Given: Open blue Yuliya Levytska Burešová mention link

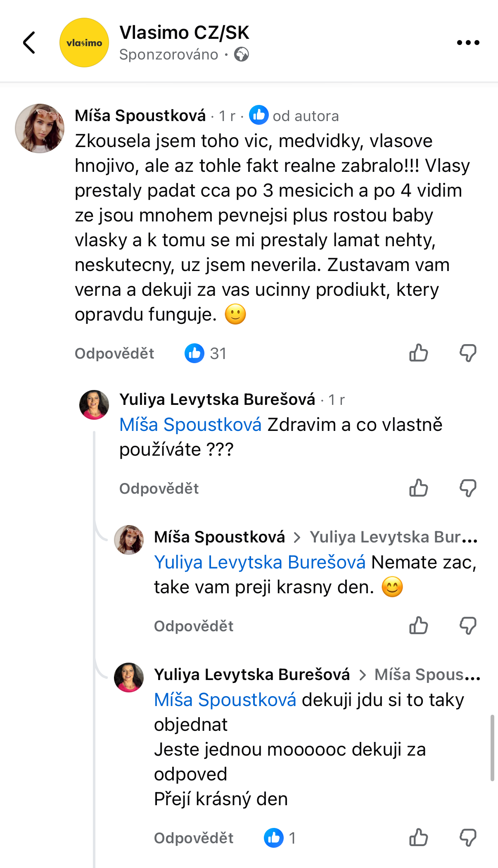Looking at the screenshot, I should point(260,562).
